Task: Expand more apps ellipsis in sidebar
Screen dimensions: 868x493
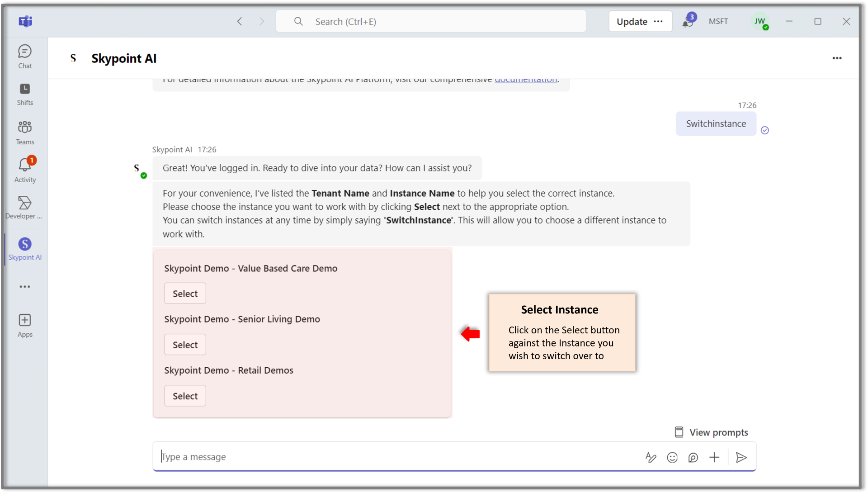Action: click(x=25, y=287)
